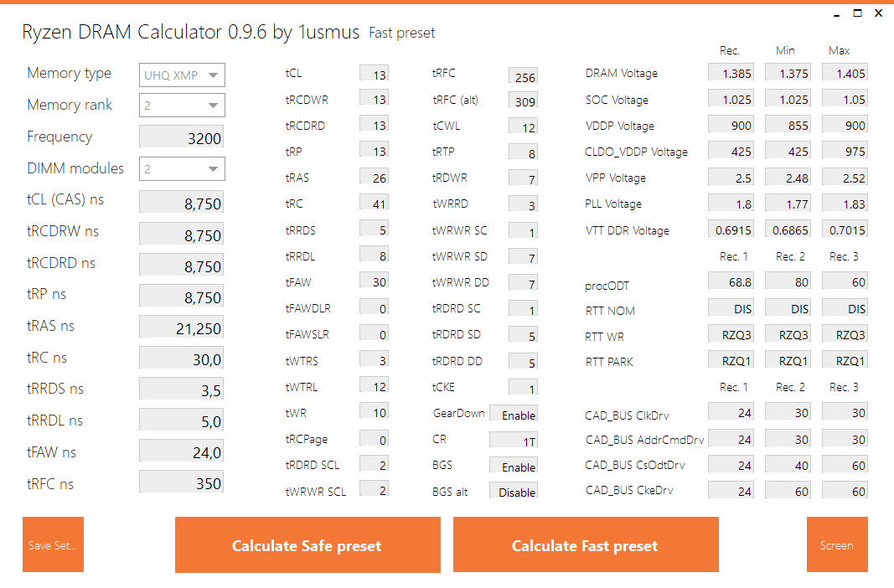894x588 pixels.
Task: Click the tRFC ns value field
Action: click(x=181, y=482)
